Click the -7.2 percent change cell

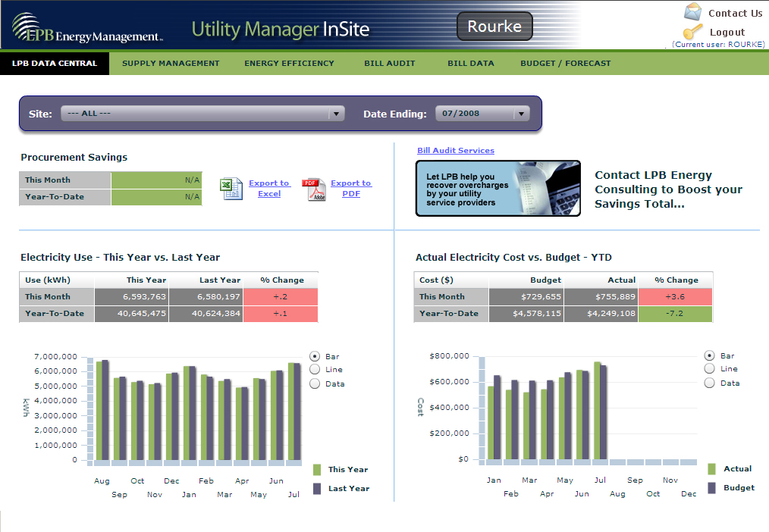tap(675, 314)
